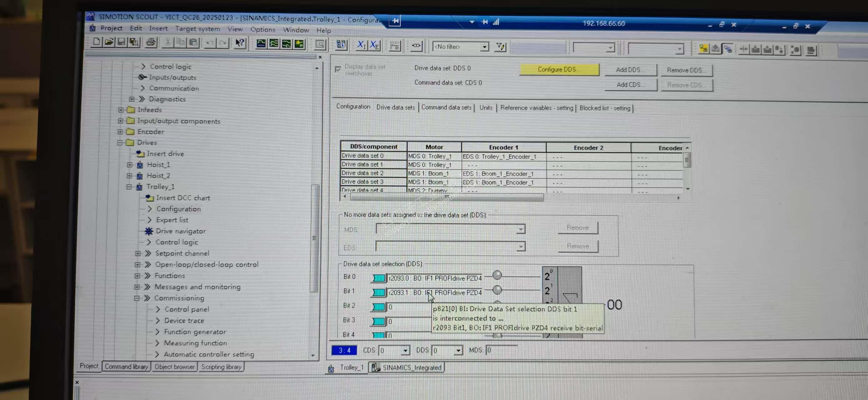Click the Print toolbar icon
Screen dimensions: 868x400
[151, 43]
